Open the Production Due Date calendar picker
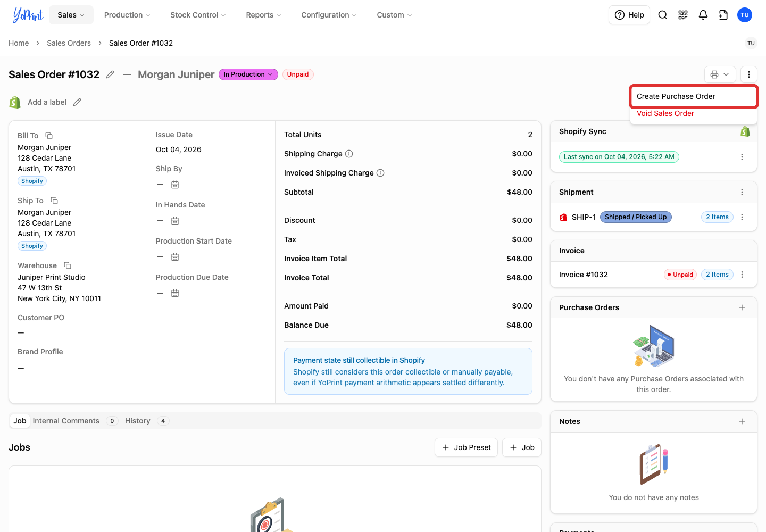Viewport: 766px width, 532px height. coord(175,293)
